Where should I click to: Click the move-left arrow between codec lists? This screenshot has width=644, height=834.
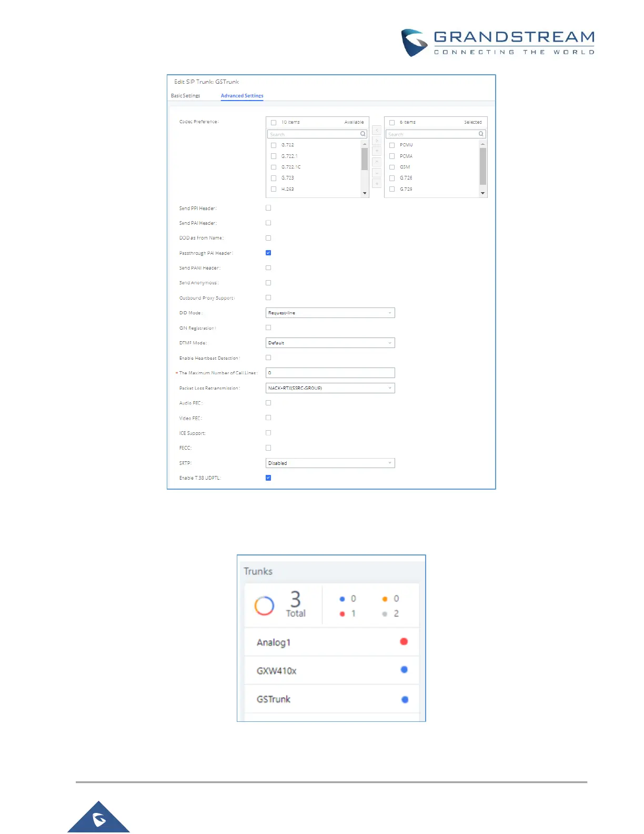[x=377, y=130]
